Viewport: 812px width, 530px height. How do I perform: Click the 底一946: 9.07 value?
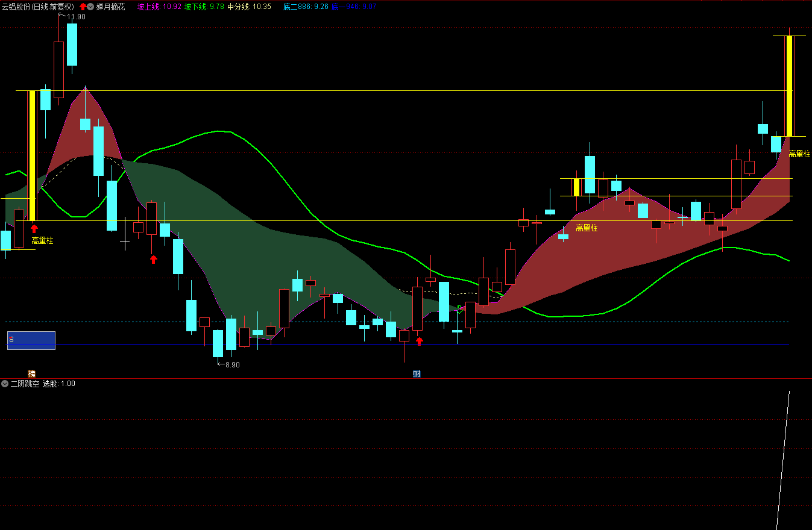[354, 7]
